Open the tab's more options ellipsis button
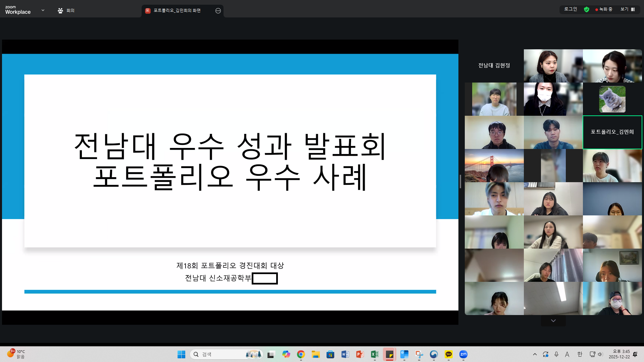The width and height of the screenshot is (644, 362). point(218,11)
